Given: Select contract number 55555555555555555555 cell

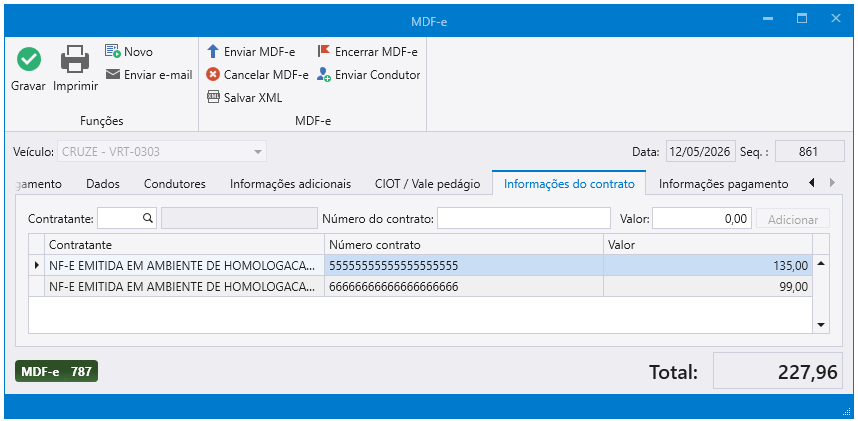Looking at the screenshot, I should click(464, 266).
